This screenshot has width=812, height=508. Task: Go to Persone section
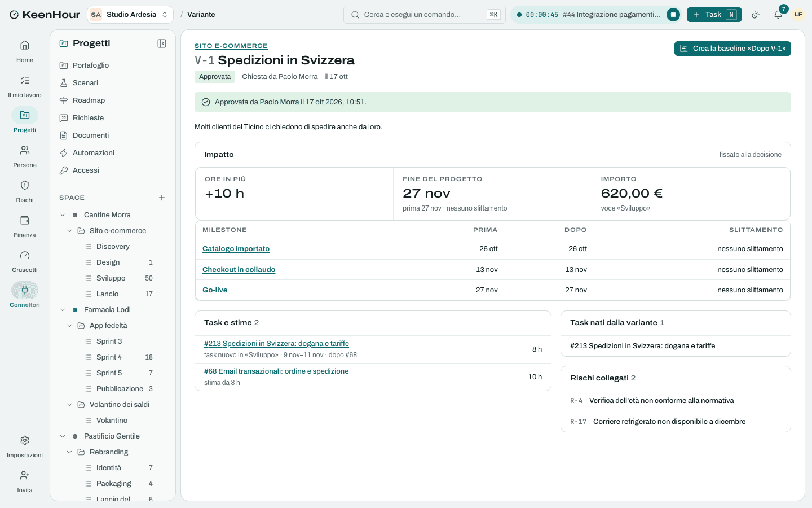tap(25, 156)
